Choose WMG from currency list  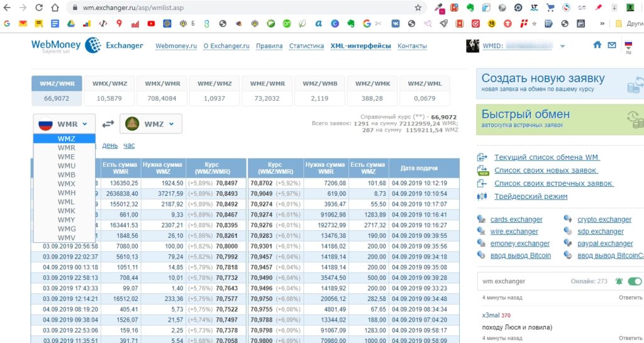[x=65, y=229]
